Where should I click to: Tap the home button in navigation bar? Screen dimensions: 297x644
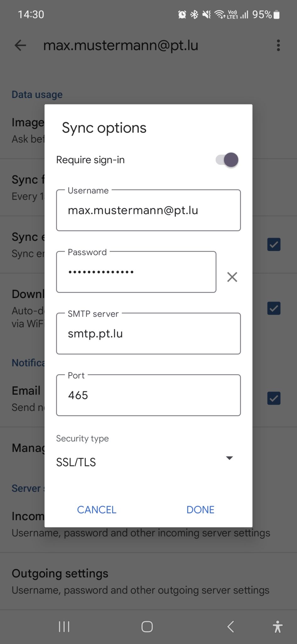(x=147, y=626)
